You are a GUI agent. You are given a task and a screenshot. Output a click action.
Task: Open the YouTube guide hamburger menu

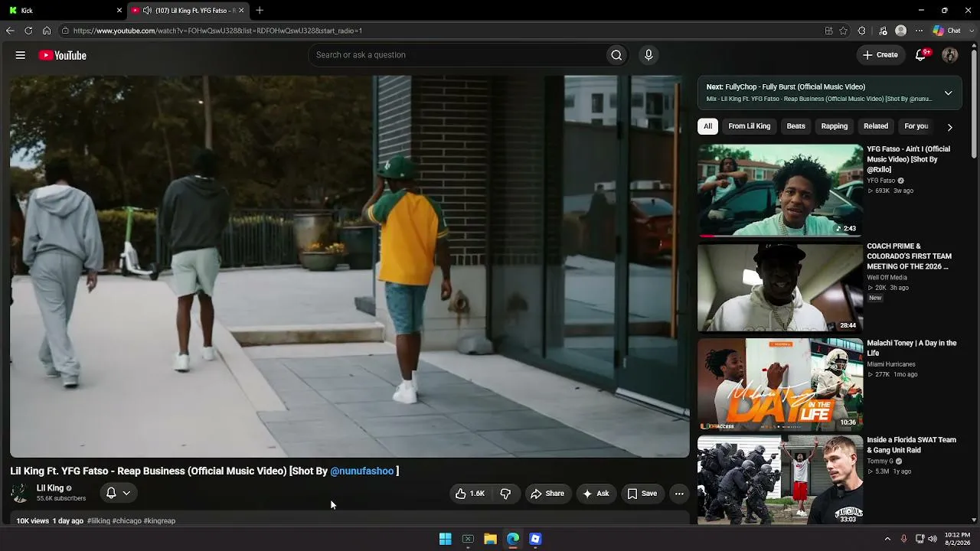point(21,55)
